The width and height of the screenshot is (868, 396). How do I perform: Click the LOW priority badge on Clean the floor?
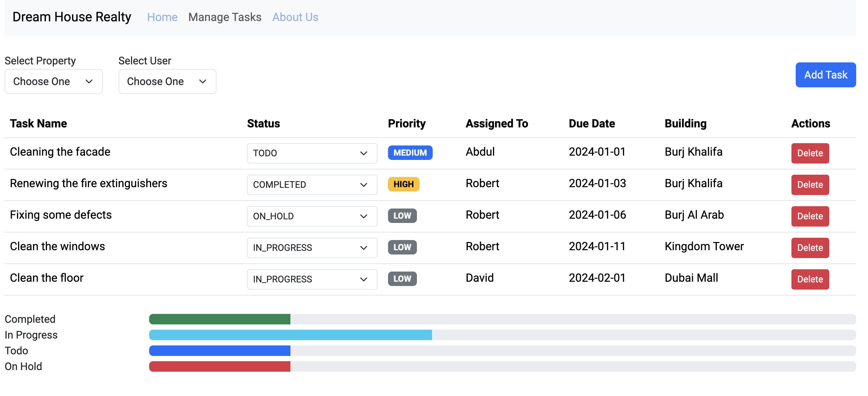[401, 279]
